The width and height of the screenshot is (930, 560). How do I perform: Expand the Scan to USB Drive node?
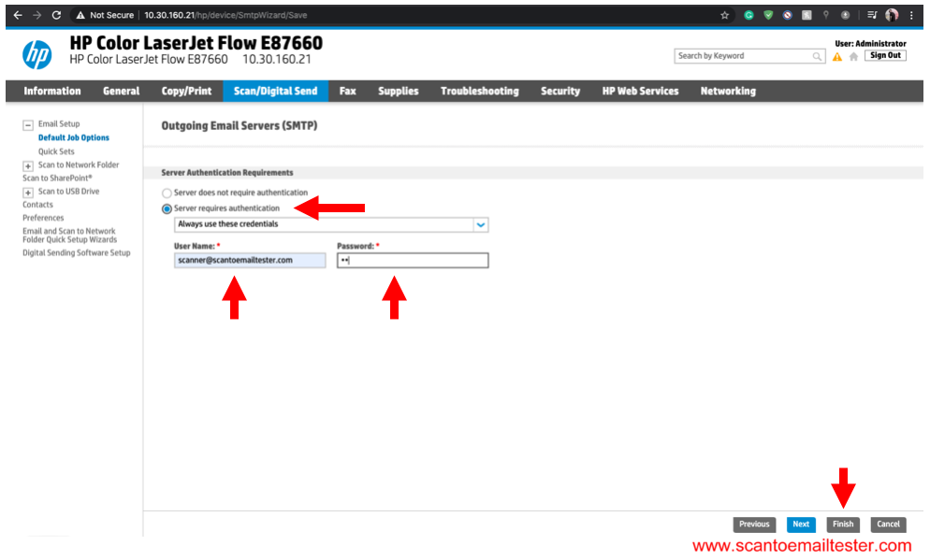tap(28, 192)
